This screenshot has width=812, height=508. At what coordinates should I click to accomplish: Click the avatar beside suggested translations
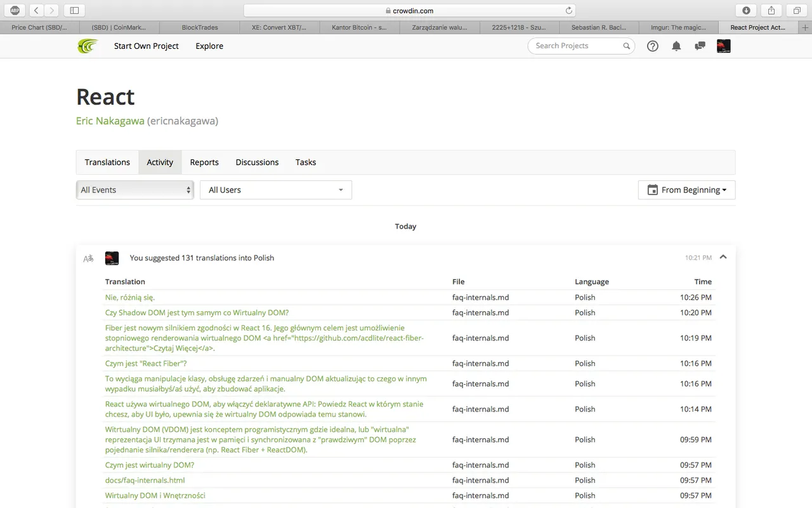coord(112,258)
